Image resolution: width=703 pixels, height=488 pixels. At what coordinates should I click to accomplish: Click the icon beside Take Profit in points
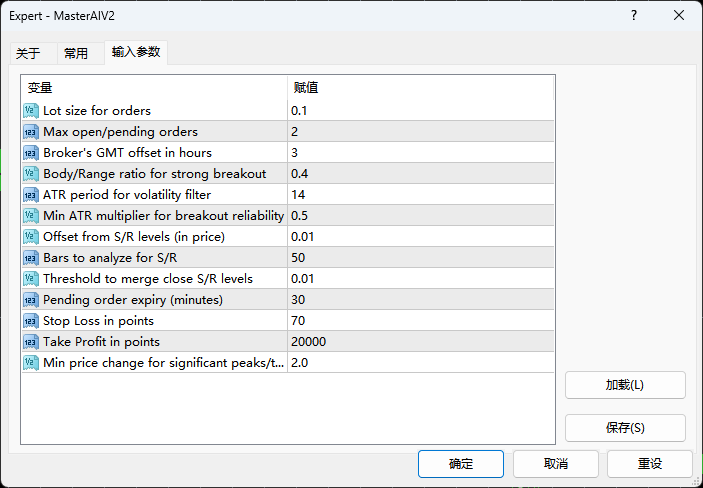click(x=30, y=341)
